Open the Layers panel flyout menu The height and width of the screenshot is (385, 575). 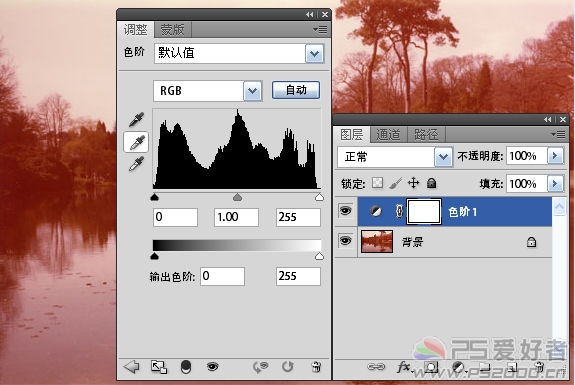pos(558,135)
